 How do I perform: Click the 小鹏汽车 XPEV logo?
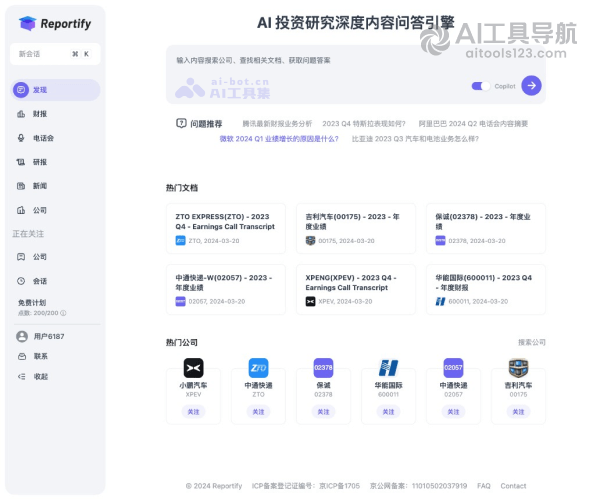point(194,368)
